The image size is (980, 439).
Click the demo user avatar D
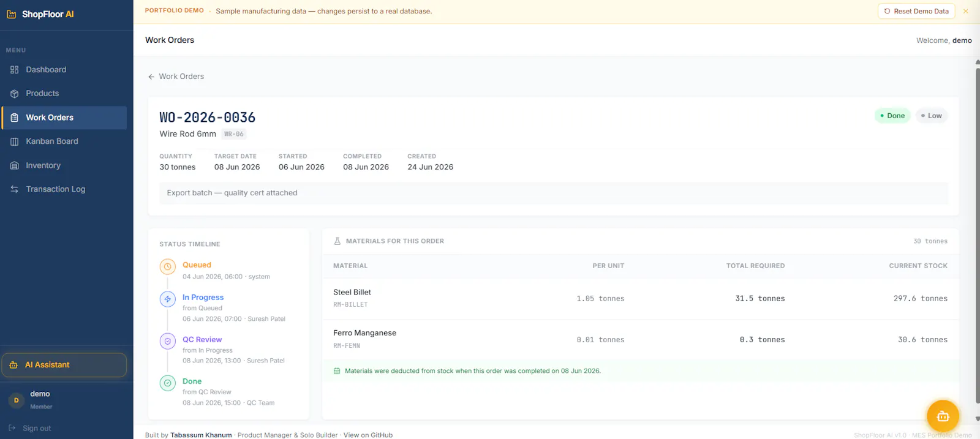pos(16,400)
